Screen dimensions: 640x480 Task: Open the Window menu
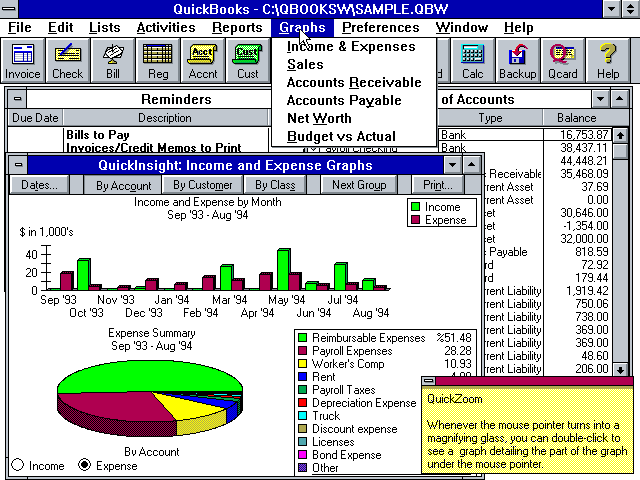click(462, 27)
